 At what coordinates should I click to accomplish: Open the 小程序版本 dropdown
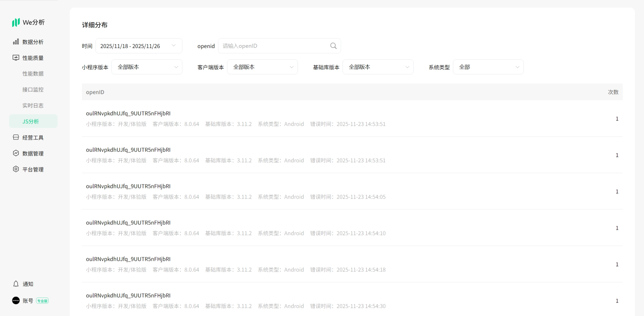(147, 67)
